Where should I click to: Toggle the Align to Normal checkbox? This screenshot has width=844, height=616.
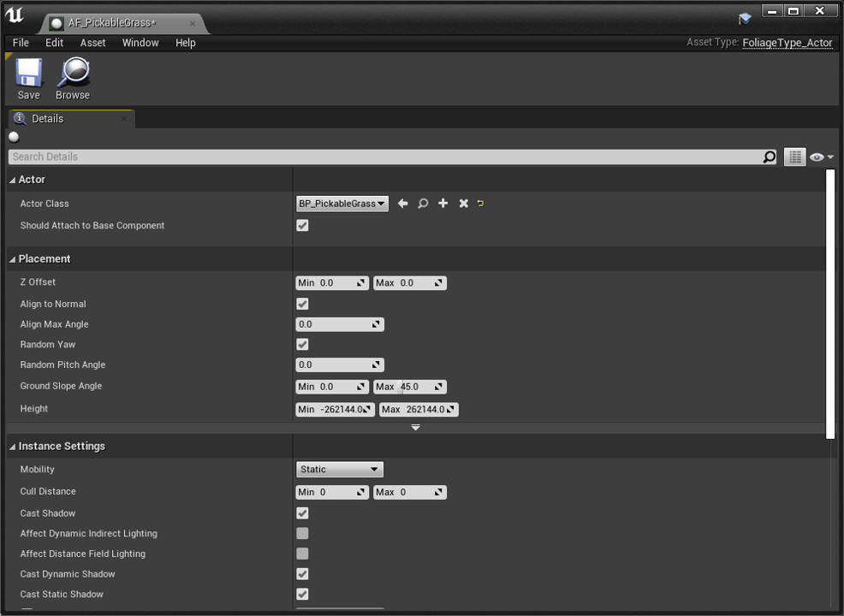(302, 304)
